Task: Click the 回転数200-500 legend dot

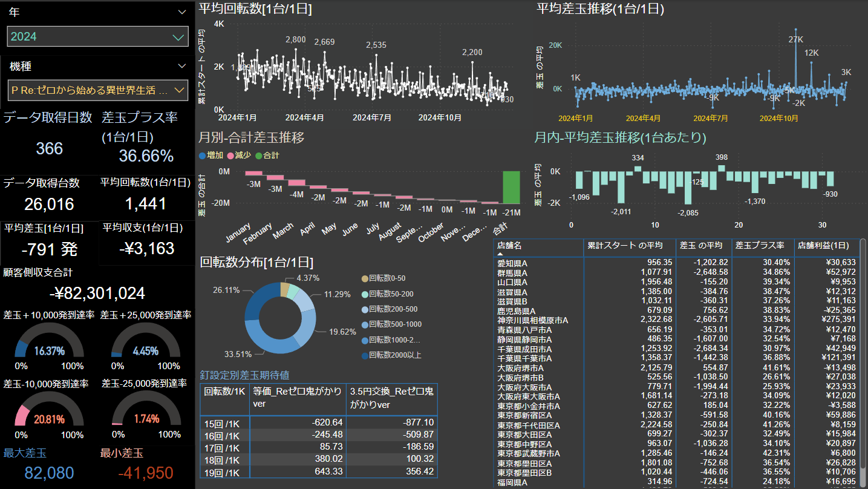Action: point(364,309)
